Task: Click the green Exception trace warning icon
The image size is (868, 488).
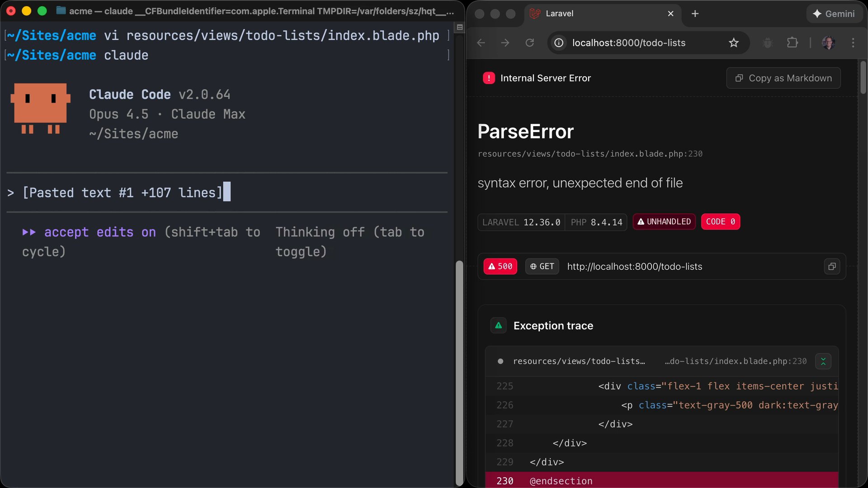Action: click(x=498, y=325)
